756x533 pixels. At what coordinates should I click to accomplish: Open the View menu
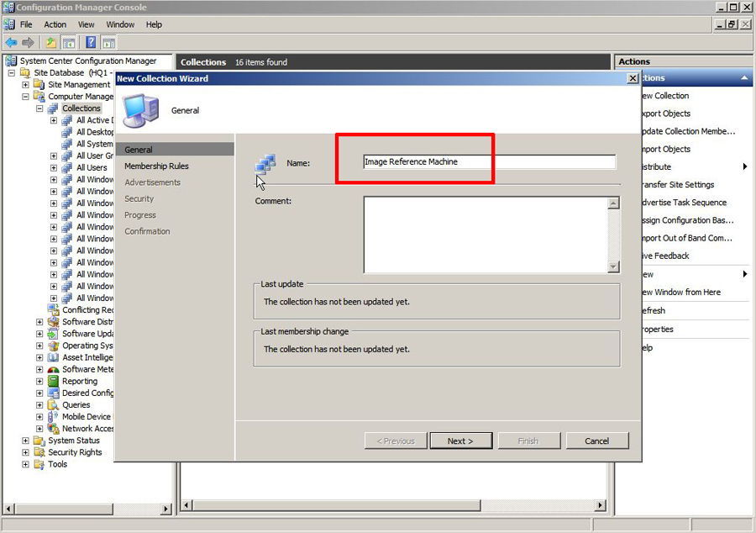coord(86,24)
